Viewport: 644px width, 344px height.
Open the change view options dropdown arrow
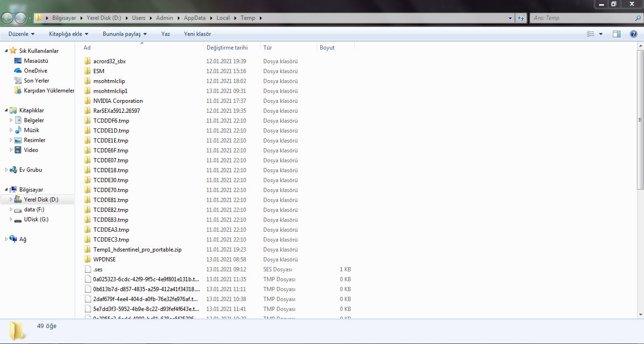(601, 34)
